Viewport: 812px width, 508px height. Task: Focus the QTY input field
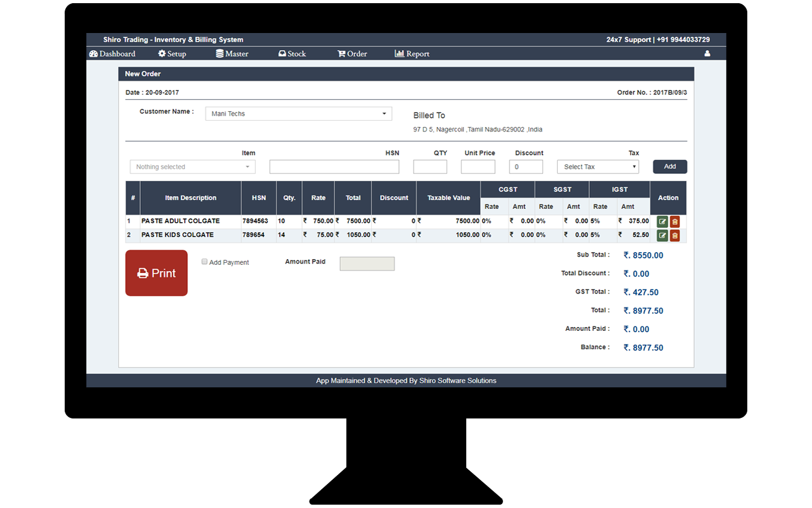(x=430, y=167)
